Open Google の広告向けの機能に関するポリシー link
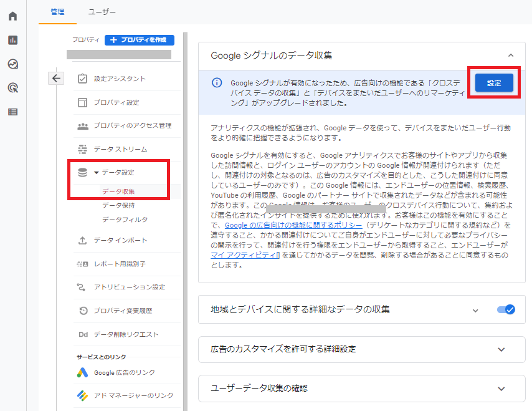Screen dimensions: 532x411 pyautogui.click(x=293, y=225)
